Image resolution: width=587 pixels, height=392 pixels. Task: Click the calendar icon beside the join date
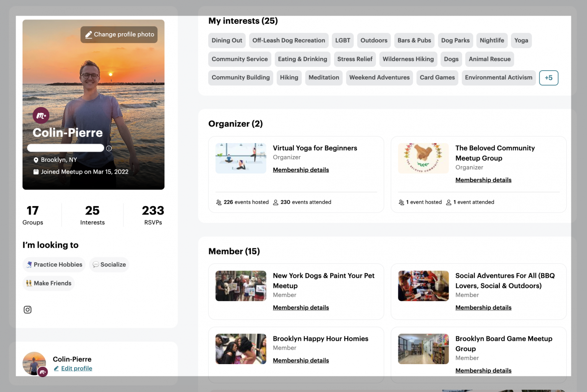(36, 172)
